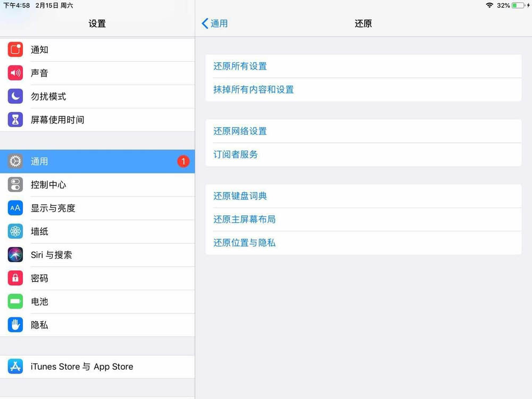The width and height of the screenshot is (532, 399).
Task: Tap the Siri icon in sidebar
Action: click(15, 255)
